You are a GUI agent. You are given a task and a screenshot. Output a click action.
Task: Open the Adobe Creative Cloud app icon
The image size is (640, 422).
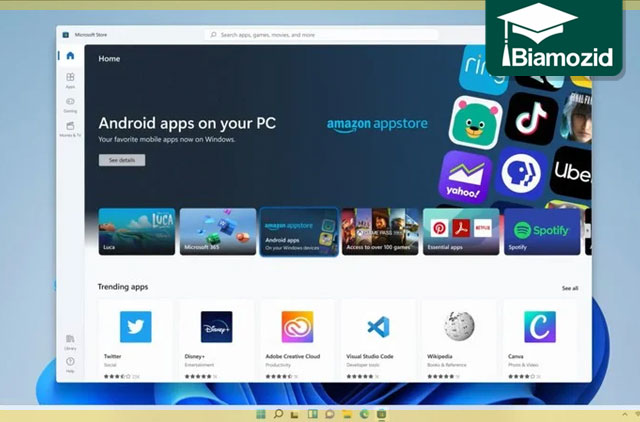coord(297,326)
